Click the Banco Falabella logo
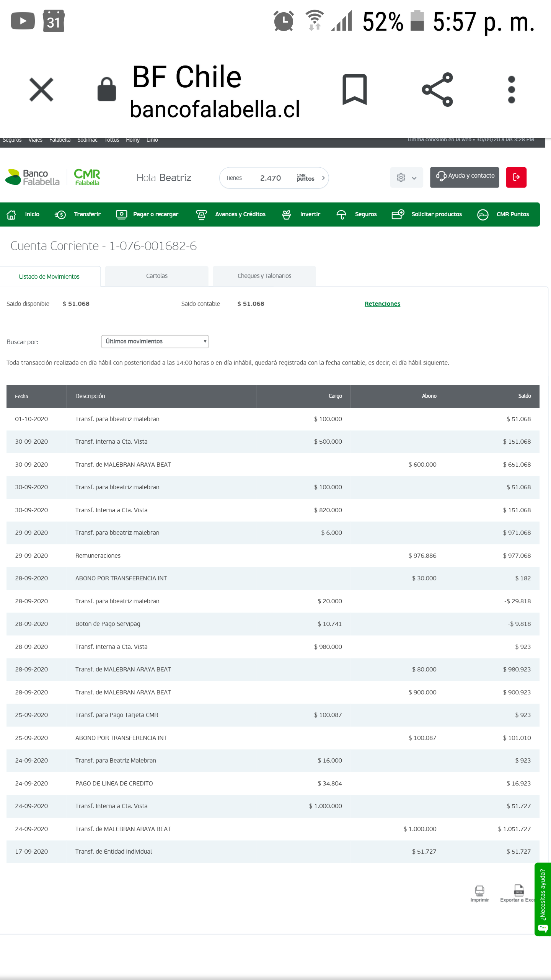551x980 pixels. click(x=33, y=177)
